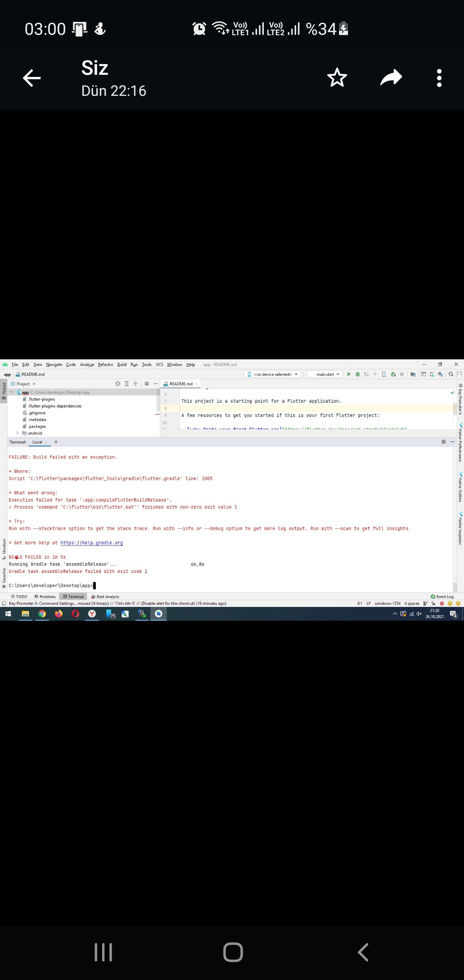Select the .metadata file
Screen dimensions: 464x980
coord(34,420)
